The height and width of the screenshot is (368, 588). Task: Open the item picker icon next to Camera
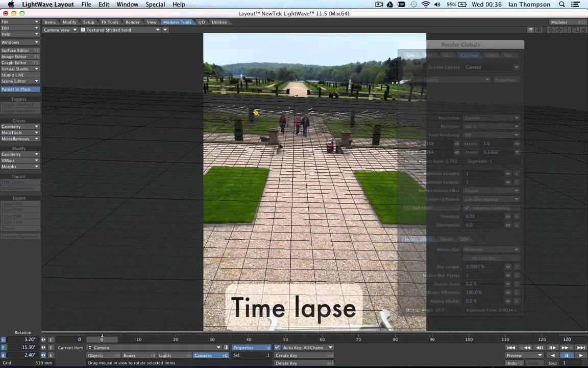pyautogui.click(x=226, y=348)
